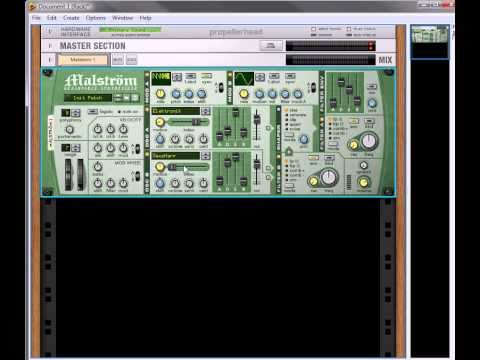Click the Osc B graintable selector spinner
Image resolution: width=480 pixels, height=360 pixels.
(206, 156)
